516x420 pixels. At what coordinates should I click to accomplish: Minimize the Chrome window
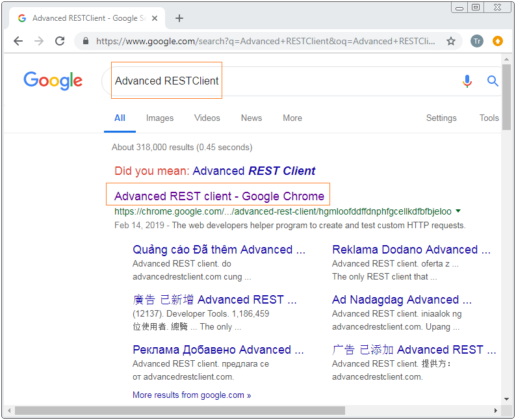click(x=459, y=7)
